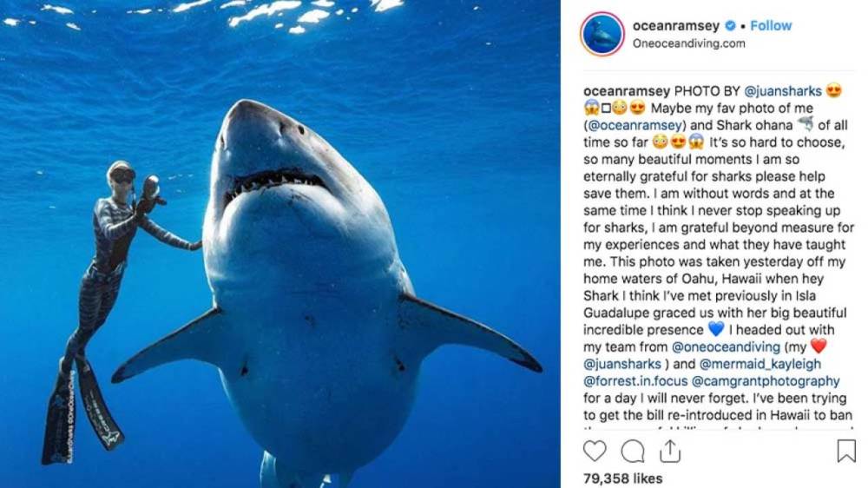Open the oceanramsey profile picture
This screenshot has height=488, width=868.
coord(601,34)
